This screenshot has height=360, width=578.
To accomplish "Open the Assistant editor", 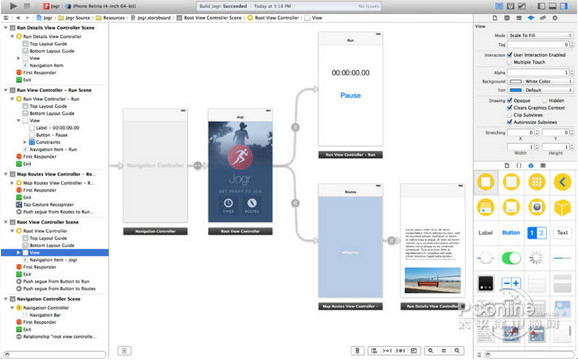I will (x=511, y=6).
